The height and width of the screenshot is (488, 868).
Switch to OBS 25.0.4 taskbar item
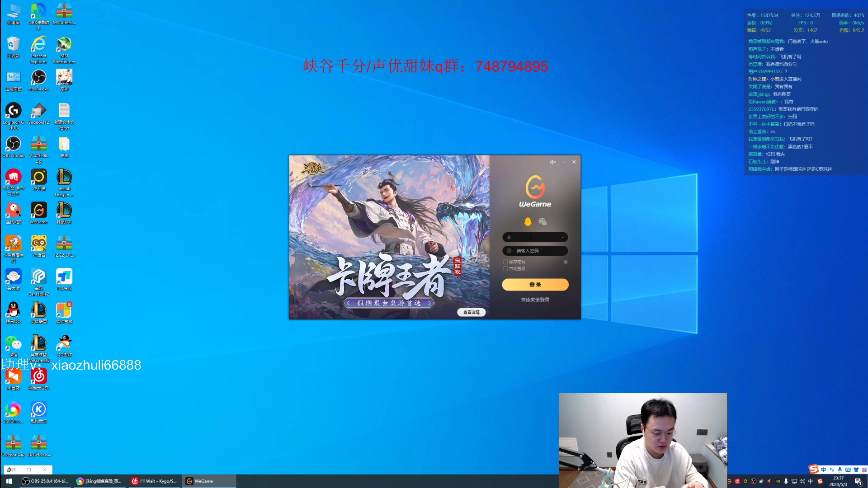pyautogui.click(x=45, y=481)
